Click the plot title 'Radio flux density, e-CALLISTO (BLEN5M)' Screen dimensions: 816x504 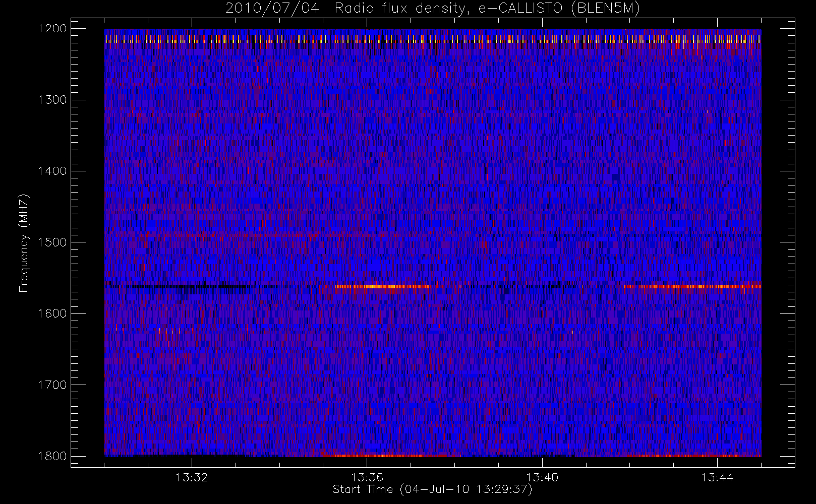pos(487,9)
